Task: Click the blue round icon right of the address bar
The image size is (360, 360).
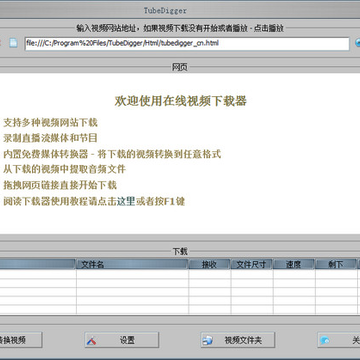Action: pos(357,43)
